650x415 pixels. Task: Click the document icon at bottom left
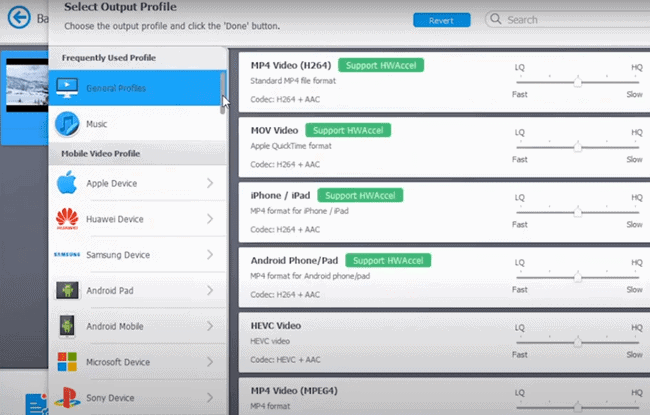(x=36, y=404)
